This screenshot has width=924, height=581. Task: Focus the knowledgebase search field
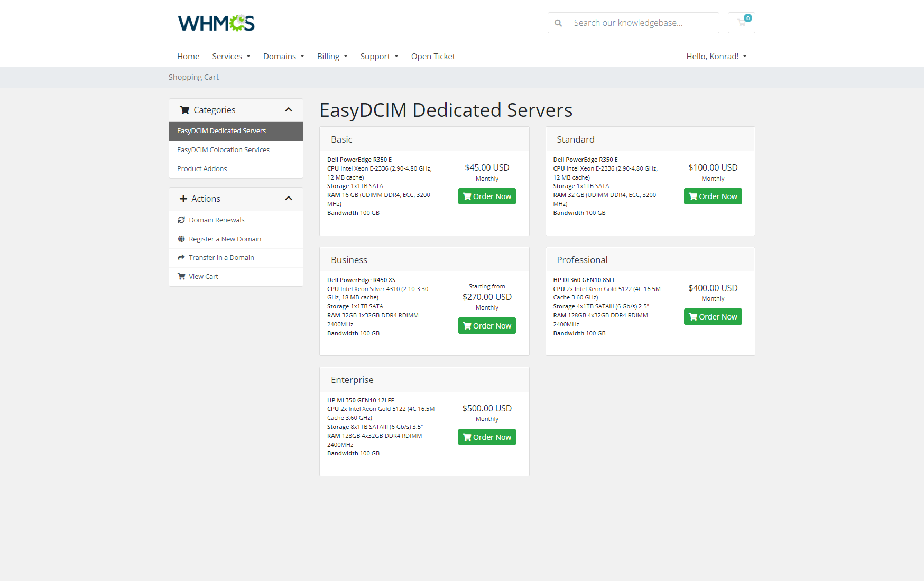[643, 23]
